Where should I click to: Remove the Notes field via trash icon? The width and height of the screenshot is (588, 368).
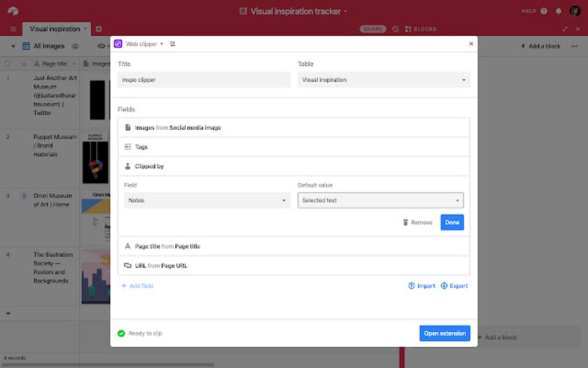[x=405, y=222]
